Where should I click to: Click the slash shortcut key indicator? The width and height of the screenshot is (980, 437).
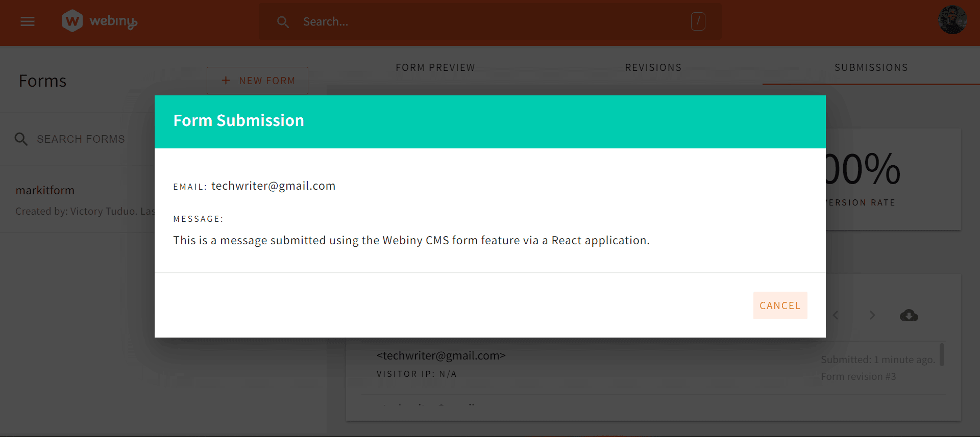[698, 21]
